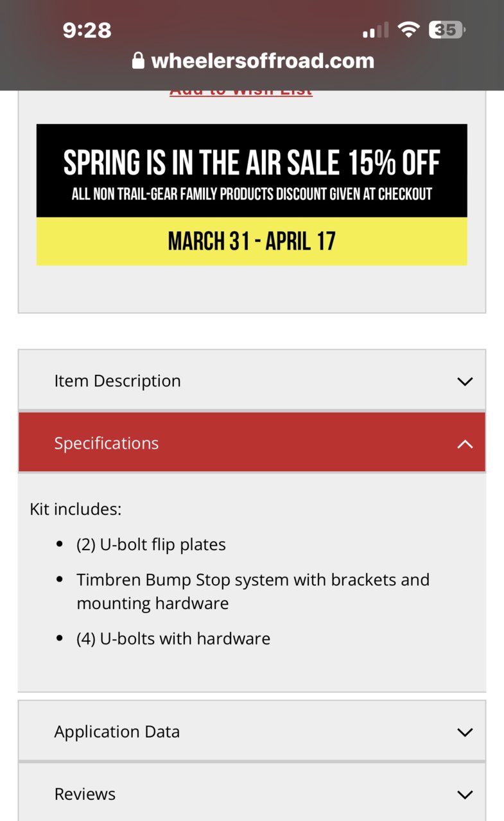Tap the (4) U-bolts with hardware line
This screenshot has width=504, height=821.
point(173,639)
